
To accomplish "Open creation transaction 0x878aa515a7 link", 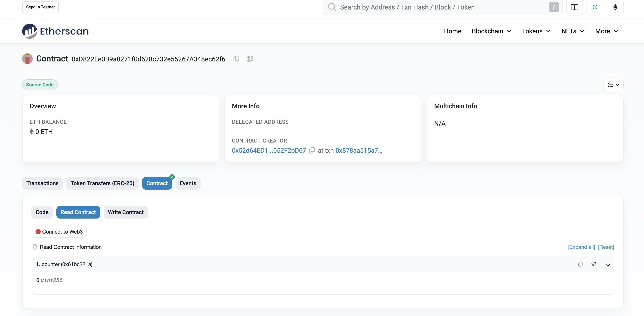I will click(x=358, y=150).
